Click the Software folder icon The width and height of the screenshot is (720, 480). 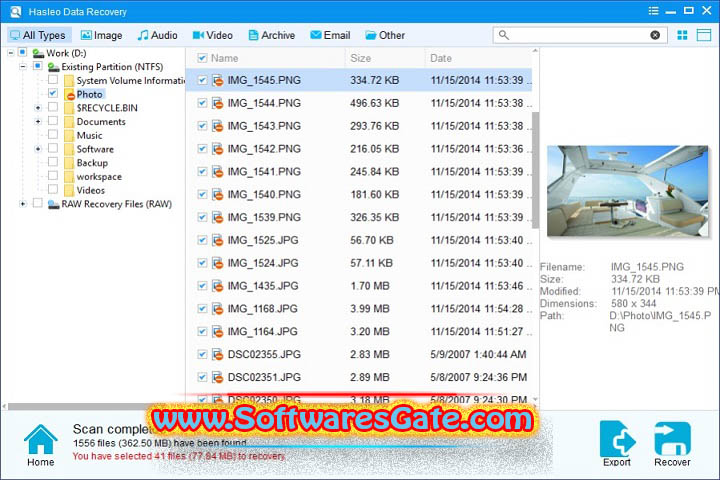click(x=69, y=150)
